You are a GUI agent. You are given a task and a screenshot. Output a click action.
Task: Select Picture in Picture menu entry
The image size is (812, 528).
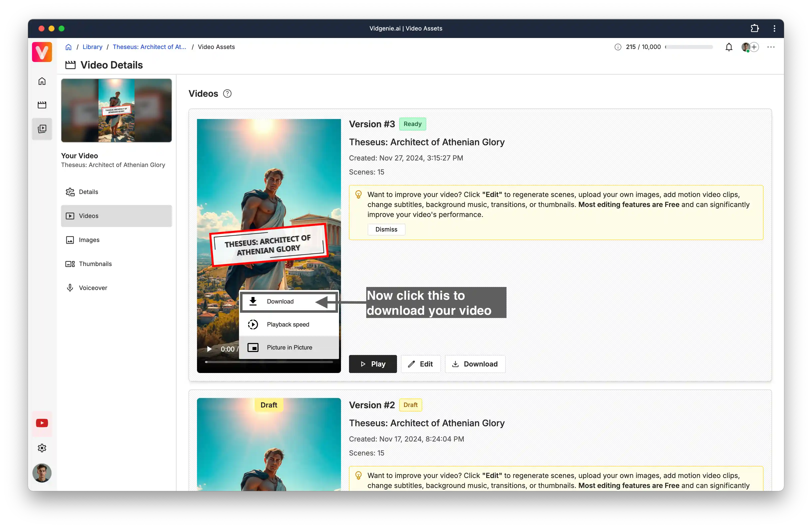pyautogui.click(x=289, y=347)
